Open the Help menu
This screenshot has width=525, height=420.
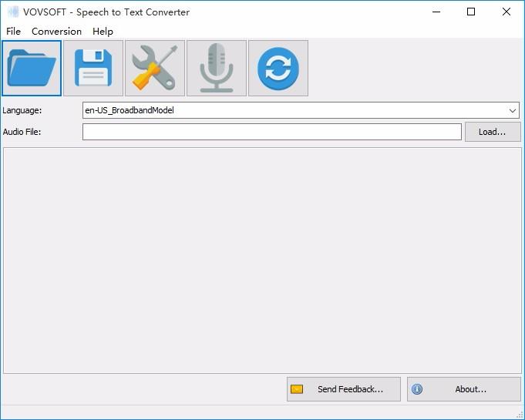tap(103, 31)
